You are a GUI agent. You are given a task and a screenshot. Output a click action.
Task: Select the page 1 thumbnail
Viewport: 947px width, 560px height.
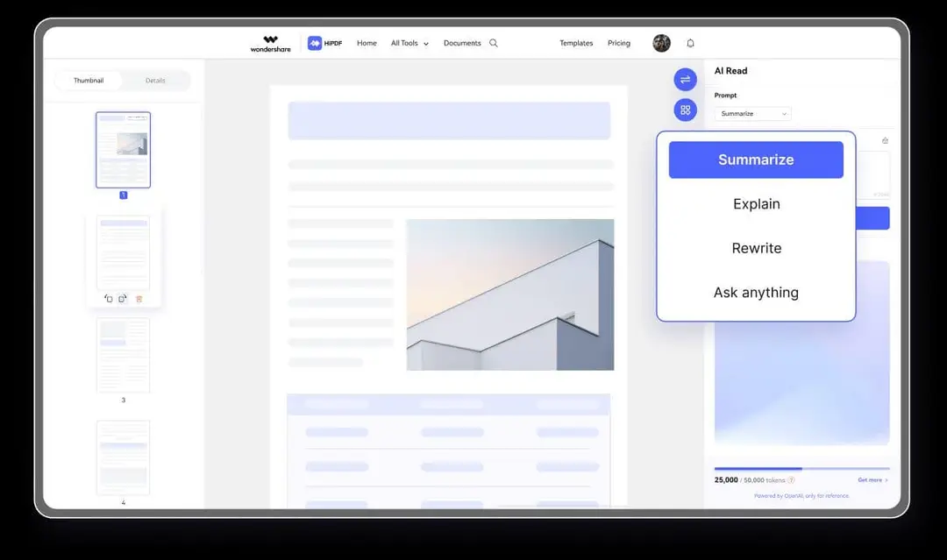[124, 150]
